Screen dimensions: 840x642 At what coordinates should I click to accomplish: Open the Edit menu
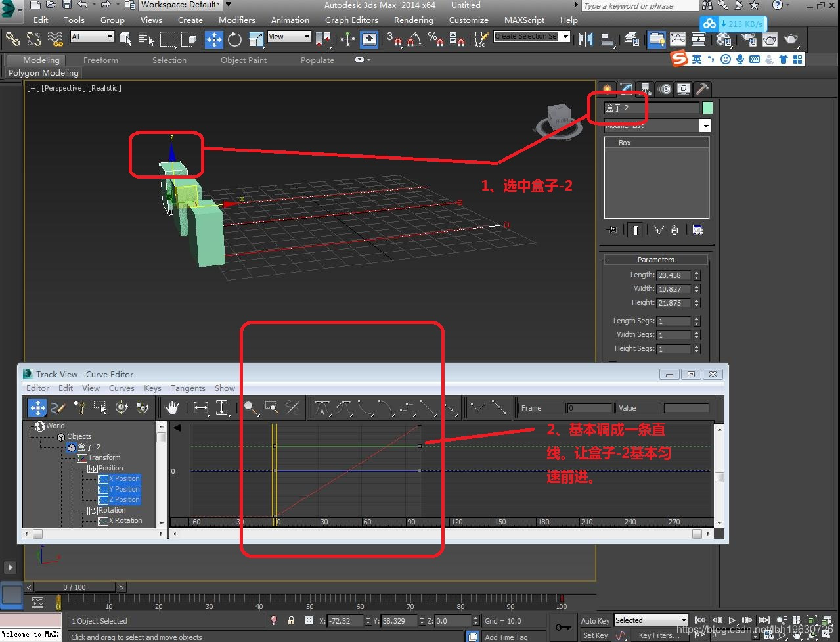pyautogui.click(x=41, y=20)
